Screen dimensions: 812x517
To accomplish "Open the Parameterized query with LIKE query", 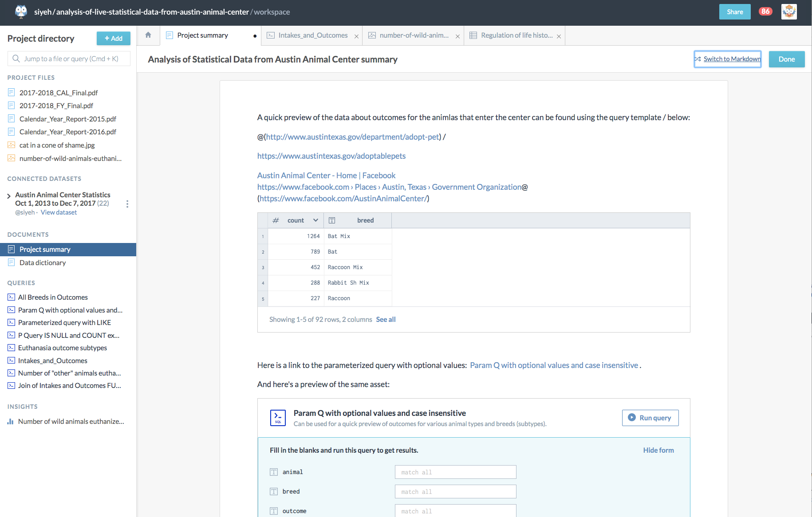I will 65,322.
